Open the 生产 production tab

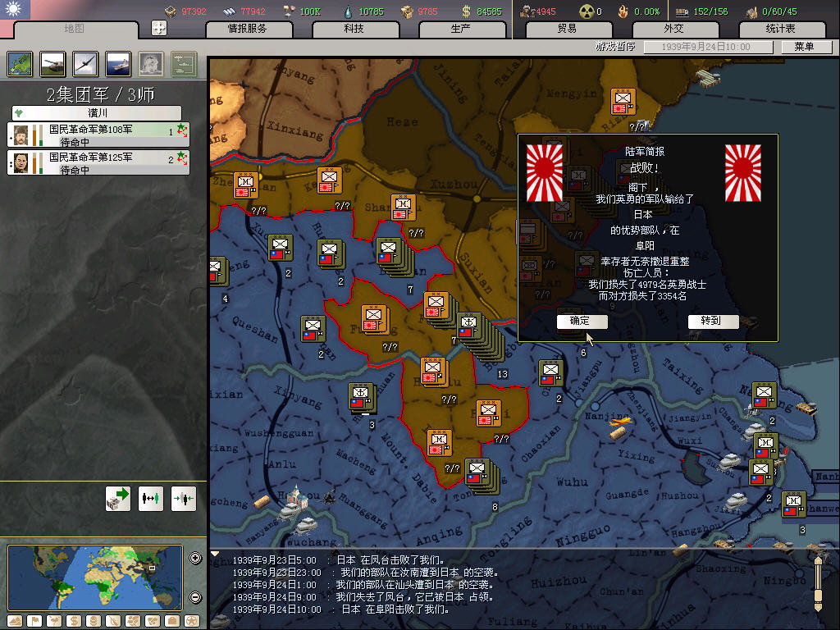point(461,29)
